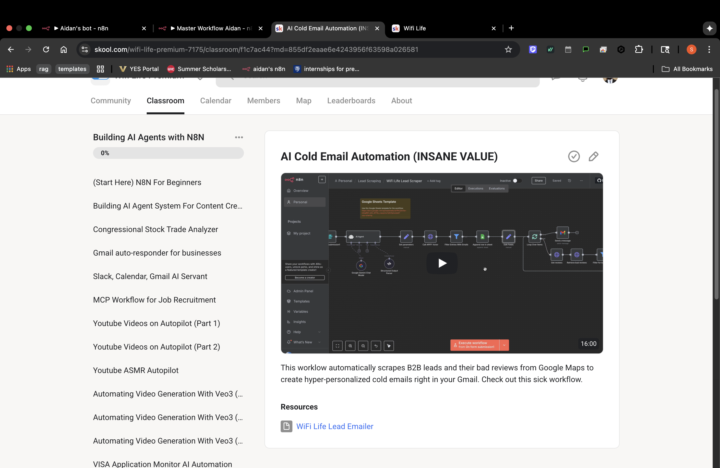
Task: Bookmark this page with the star icon
Action: (508, 50)
